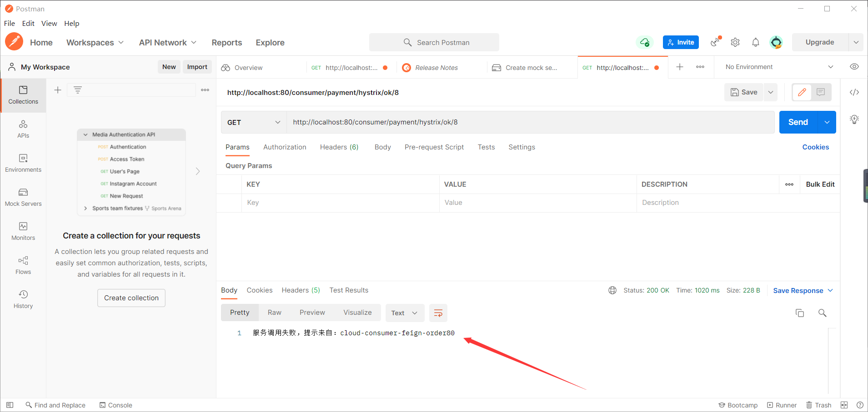Open the Text response format dropdown
The height and width of the screenshot is (412, 868).
(405, 313)
